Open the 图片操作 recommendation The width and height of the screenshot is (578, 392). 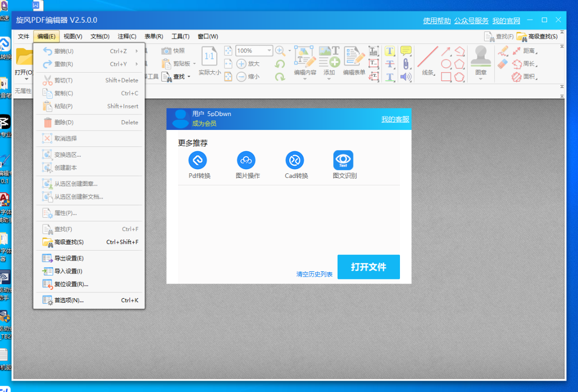coord(247,165)
